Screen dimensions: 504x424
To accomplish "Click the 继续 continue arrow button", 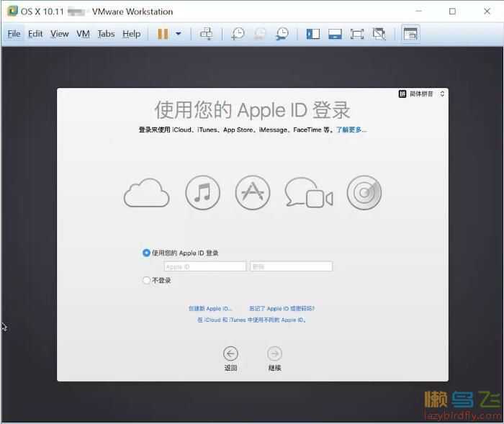I will [x=274, y=354].
